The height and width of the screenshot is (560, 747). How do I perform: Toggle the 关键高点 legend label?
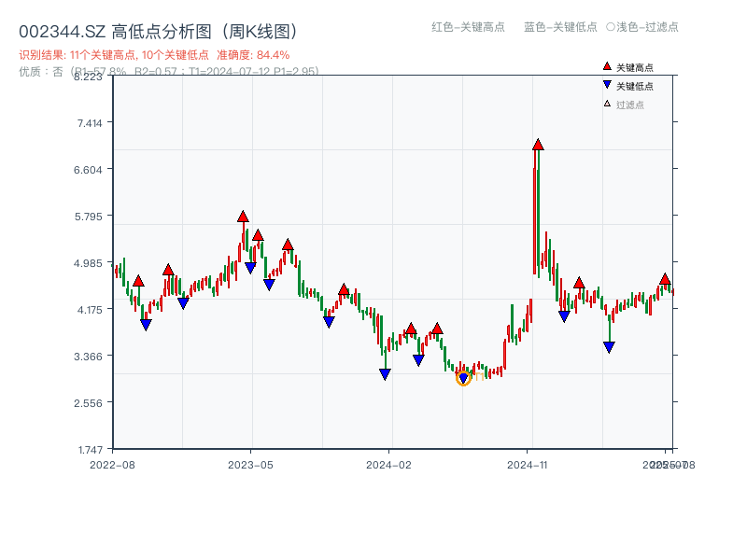635,67
